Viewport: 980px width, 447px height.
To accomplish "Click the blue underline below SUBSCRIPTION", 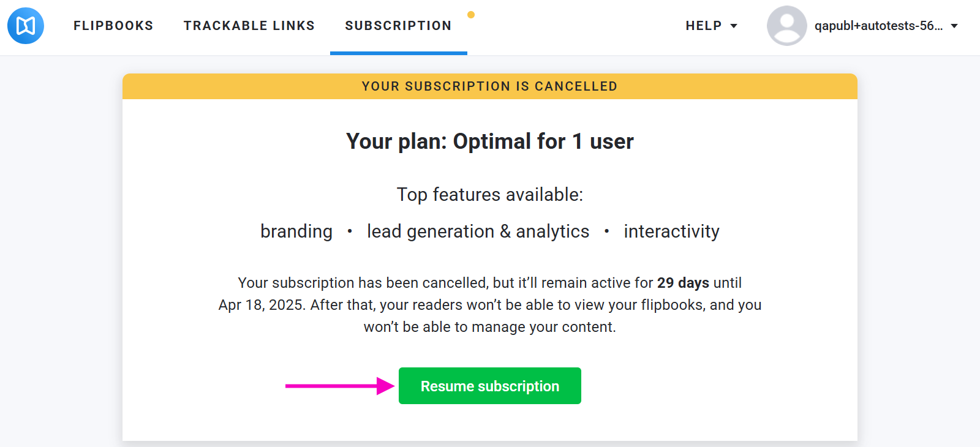I will coord(398,53).
